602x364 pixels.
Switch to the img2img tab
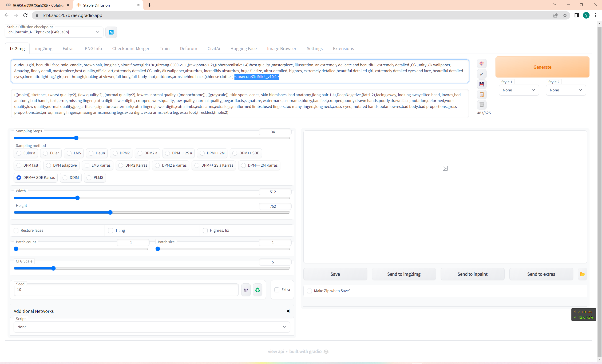(44, 48)
